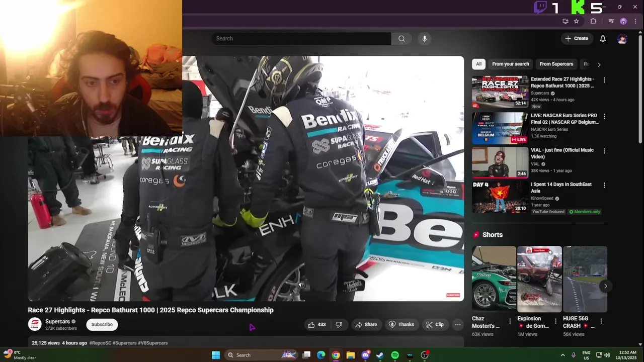644x362 pixels.
Task: Open volume control in system tray
Action: click(x=607, y=355)
